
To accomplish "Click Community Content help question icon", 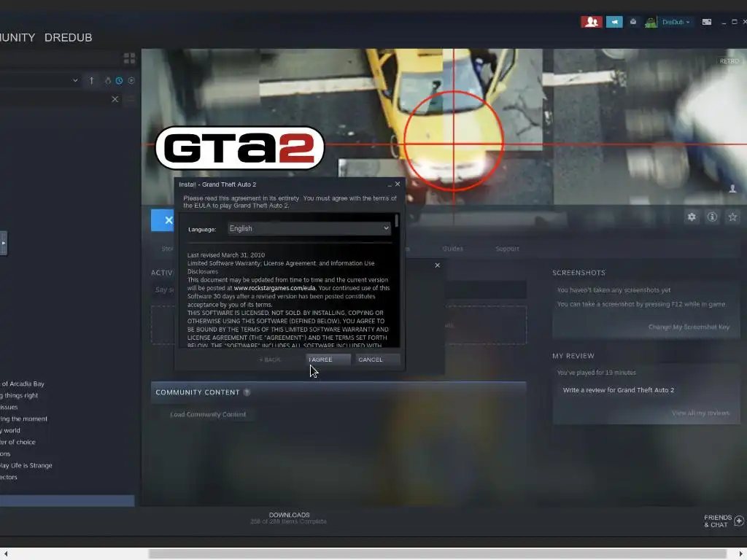I will tap(247, 392).
